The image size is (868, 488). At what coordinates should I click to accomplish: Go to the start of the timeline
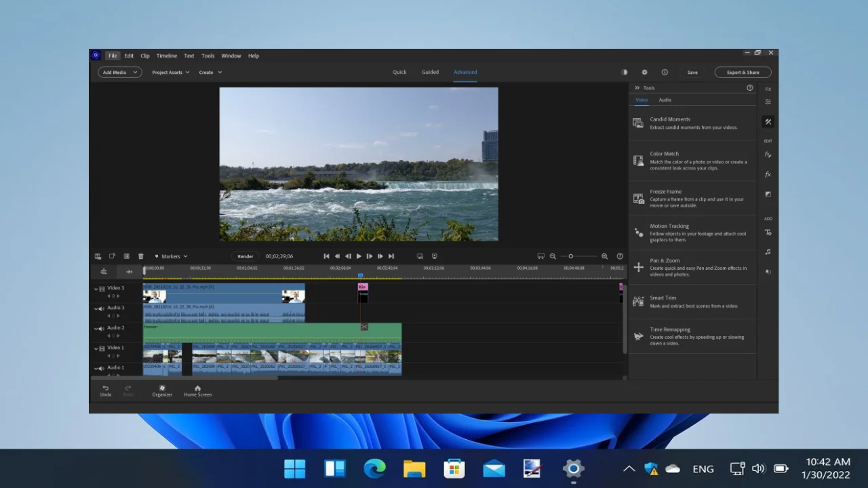[x=326, y=256]
